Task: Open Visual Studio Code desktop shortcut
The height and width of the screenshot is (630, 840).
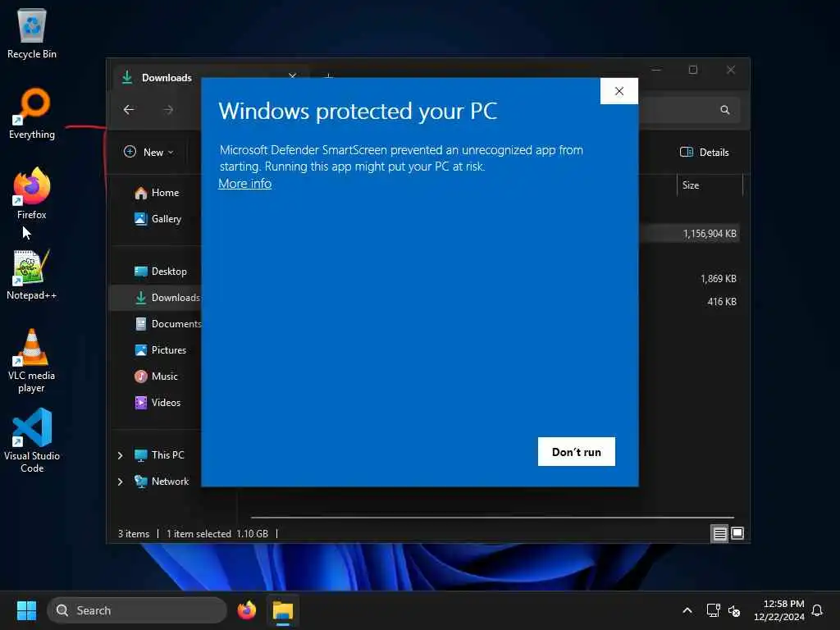Action: click(32, 441)
